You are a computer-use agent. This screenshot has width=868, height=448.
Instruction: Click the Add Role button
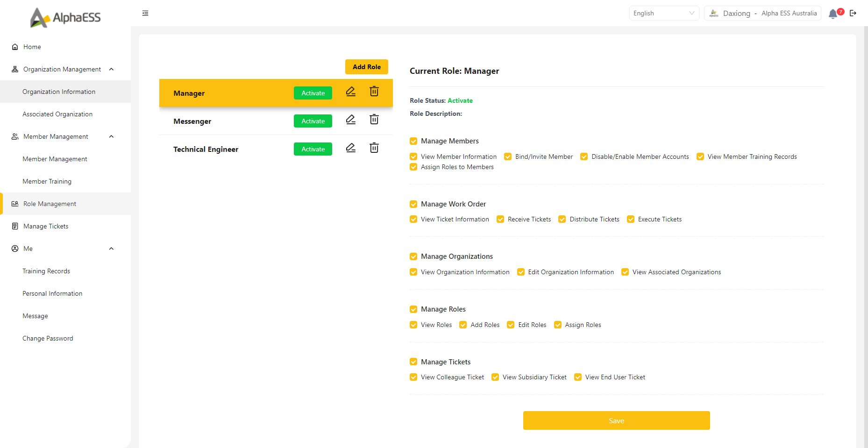point(366,67)
